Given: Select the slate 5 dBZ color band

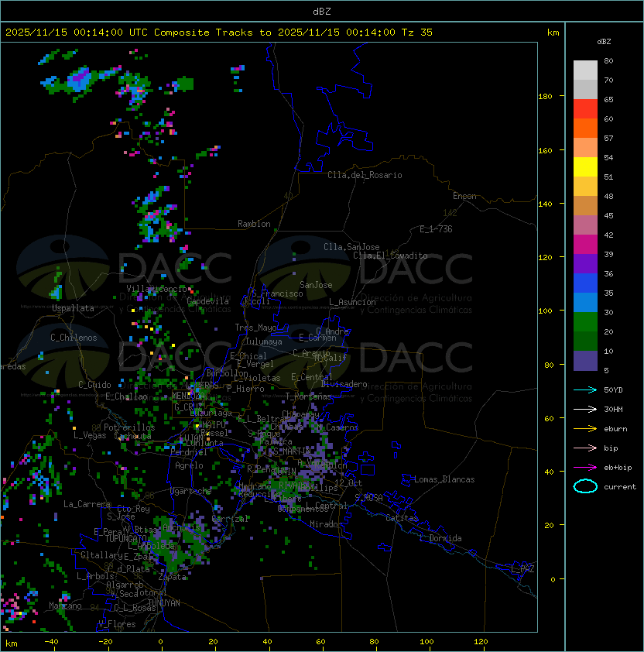Looking at the screenshot, I should click(585, 361).
